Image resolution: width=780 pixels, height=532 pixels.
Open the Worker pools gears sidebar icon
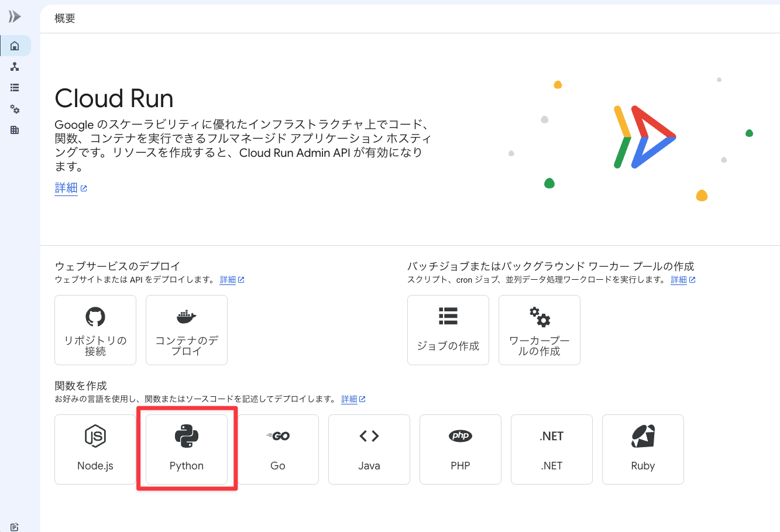tap(15, 109)
